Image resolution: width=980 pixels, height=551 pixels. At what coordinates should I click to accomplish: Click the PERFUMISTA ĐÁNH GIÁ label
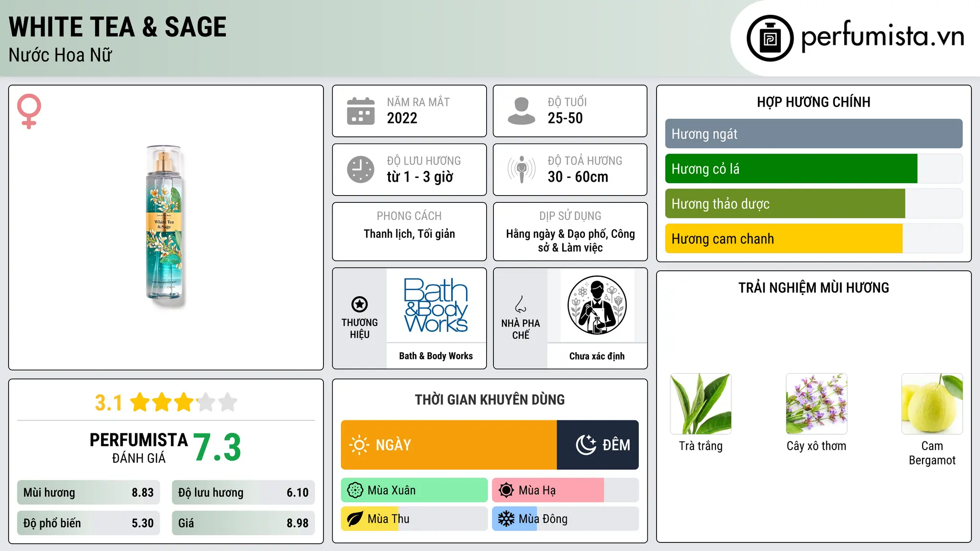[139, 448]
